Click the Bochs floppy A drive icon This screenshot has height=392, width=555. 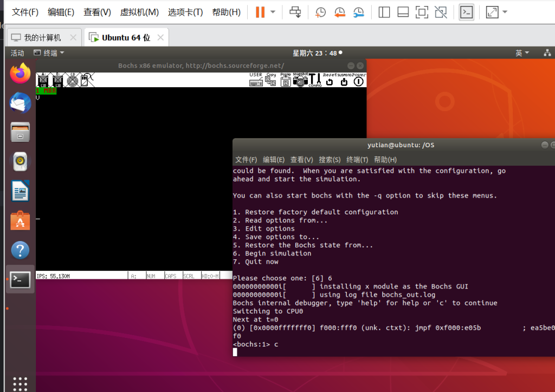43,80
